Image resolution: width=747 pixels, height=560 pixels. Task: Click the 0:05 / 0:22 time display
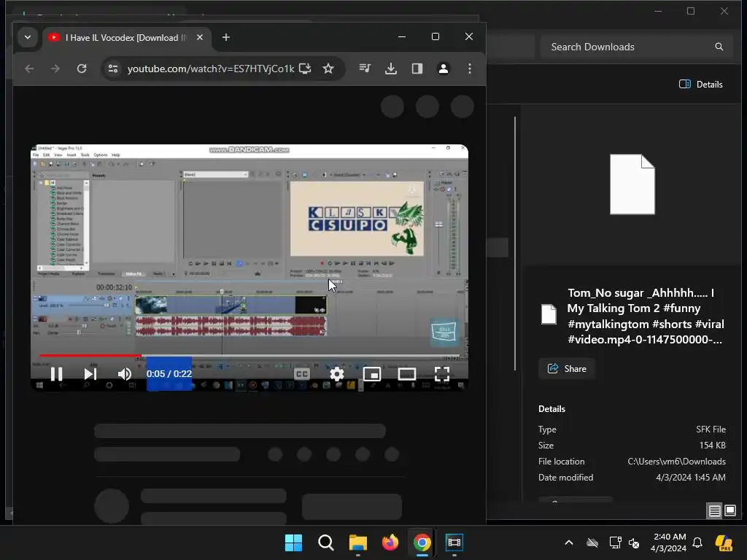[169, 374]
